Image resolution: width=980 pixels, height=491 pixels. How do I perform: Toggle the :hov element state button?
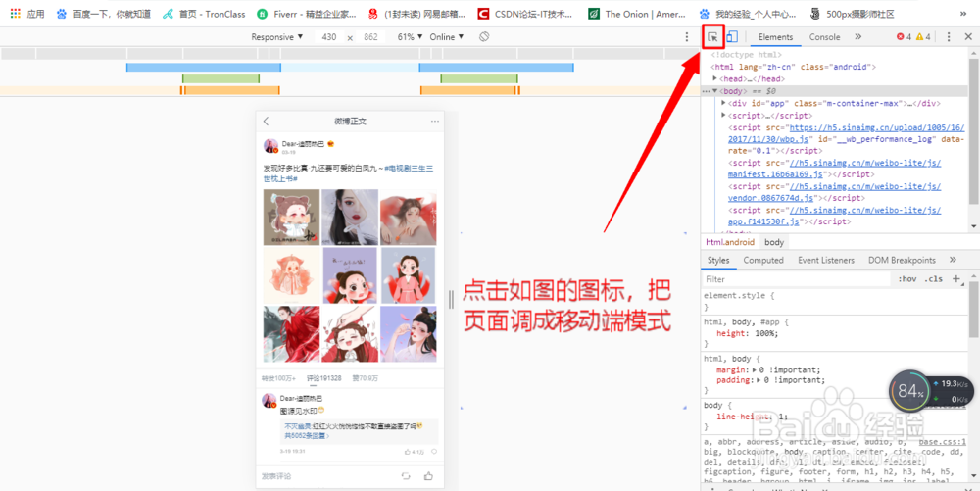point(906,279)
